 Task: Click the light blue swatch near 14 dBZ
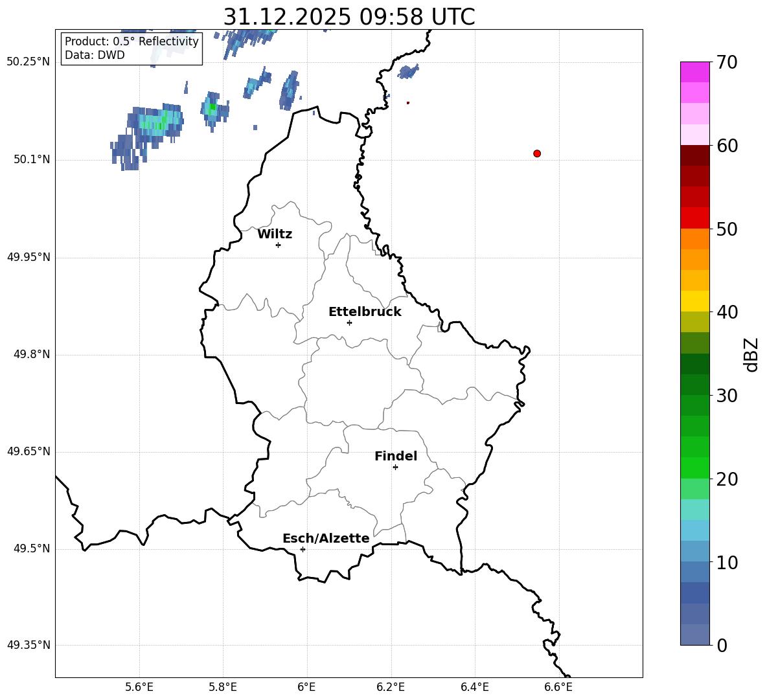coord(694,530)
